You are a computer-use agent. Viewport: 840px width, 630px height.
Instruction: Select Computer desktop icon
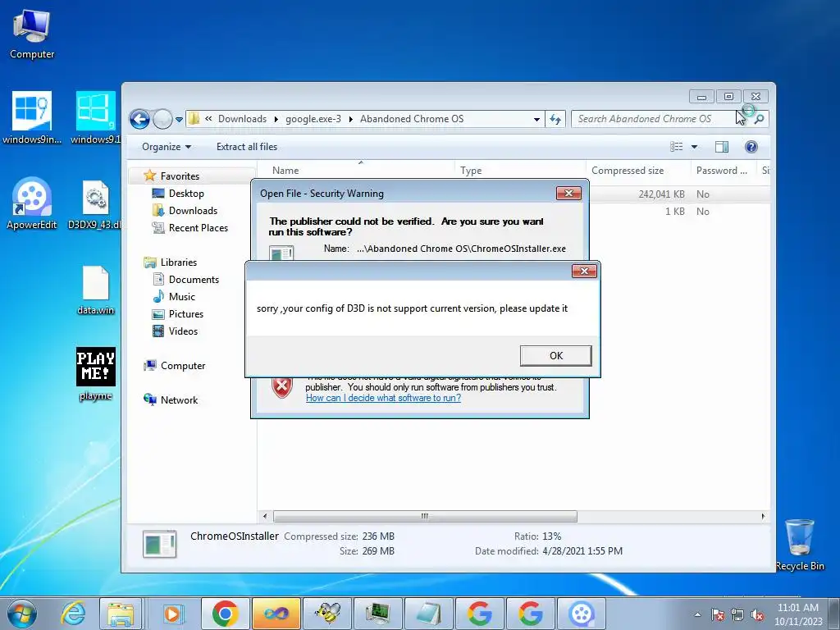point(32,35)
